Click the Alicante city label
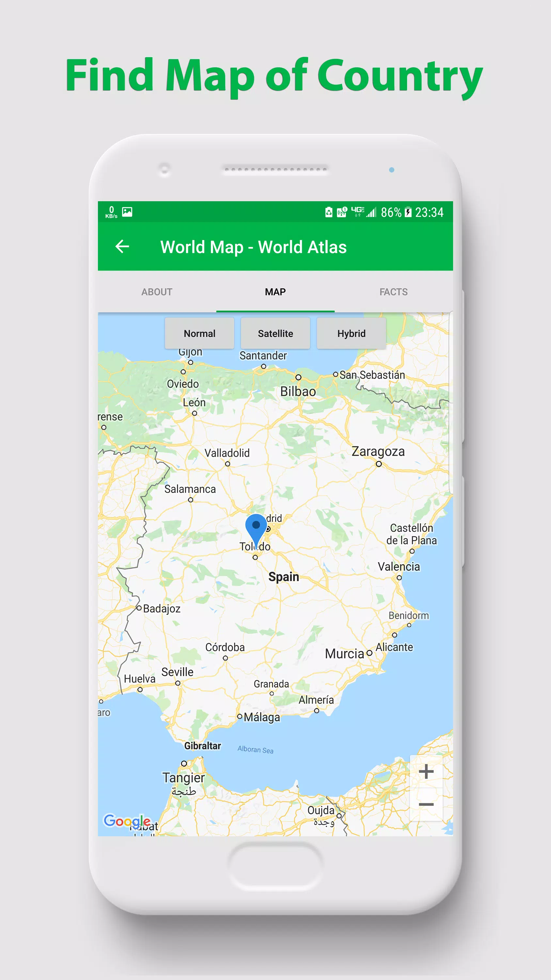The image size is (551, 980). click(394, 647)
